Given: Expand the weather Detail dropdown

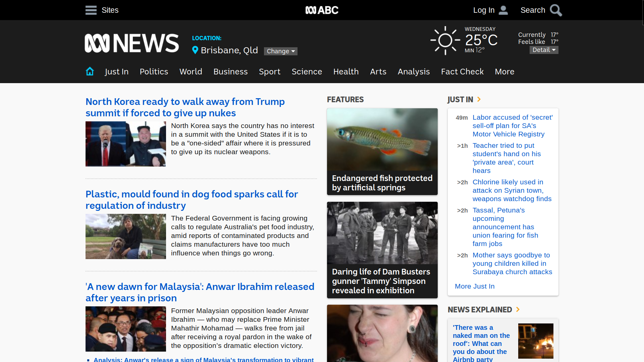Looking at the screenshot, I should [544, 50].
